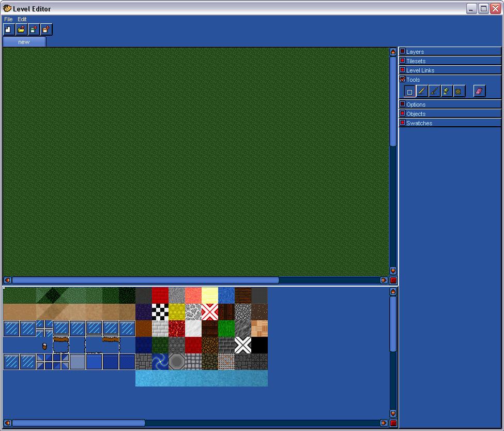Click the tile palette scroll-up arrow
The height and width of the screenshot is (431, 504).
(393, 291)
